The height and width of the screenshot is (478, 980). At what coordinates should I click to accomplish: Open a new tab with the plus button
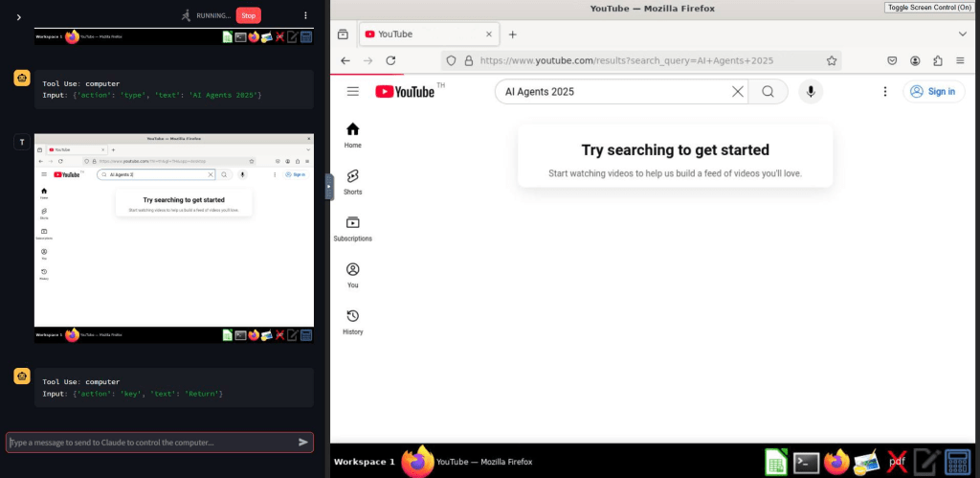(512, 34)
